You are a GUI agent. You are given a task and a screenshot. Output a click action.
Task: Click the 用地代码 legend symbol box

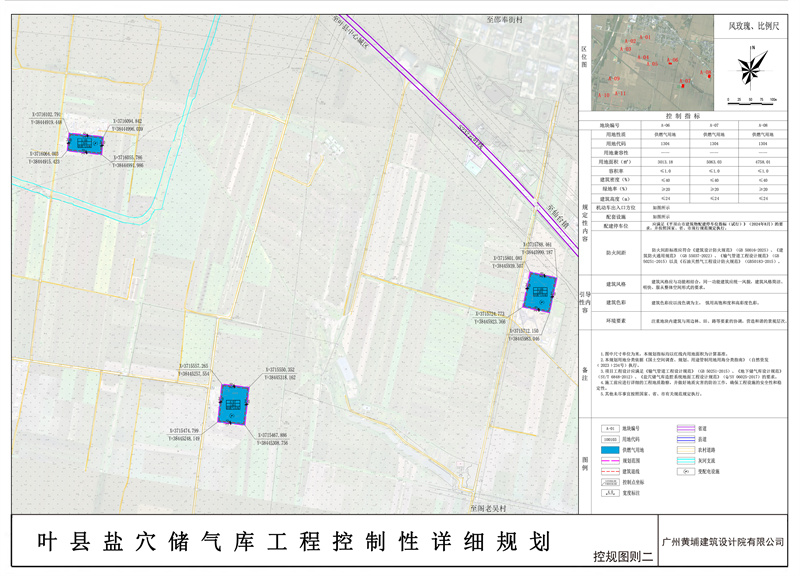point(609,439)
